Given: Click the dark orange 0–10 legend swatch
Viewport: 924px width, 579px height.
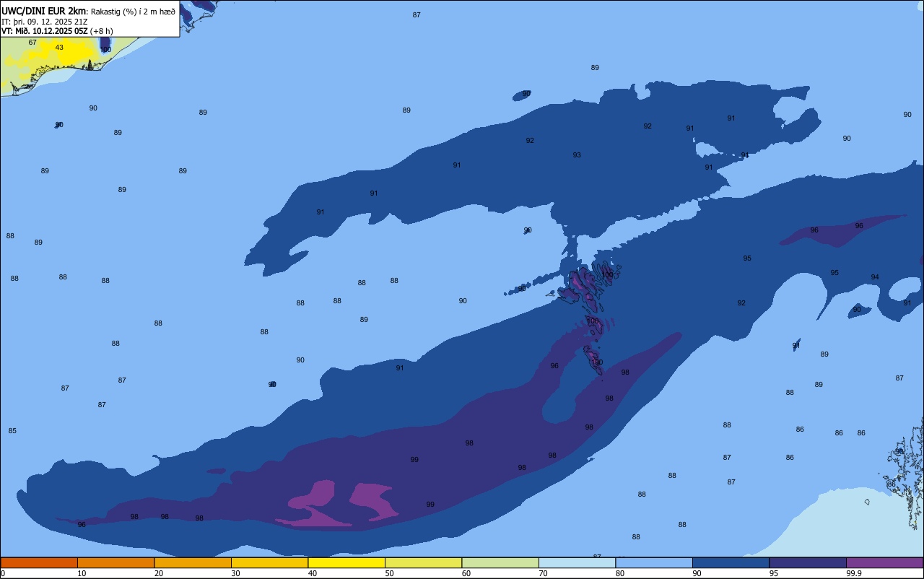Looking at the screenshot, I should (x=39, y=562).
